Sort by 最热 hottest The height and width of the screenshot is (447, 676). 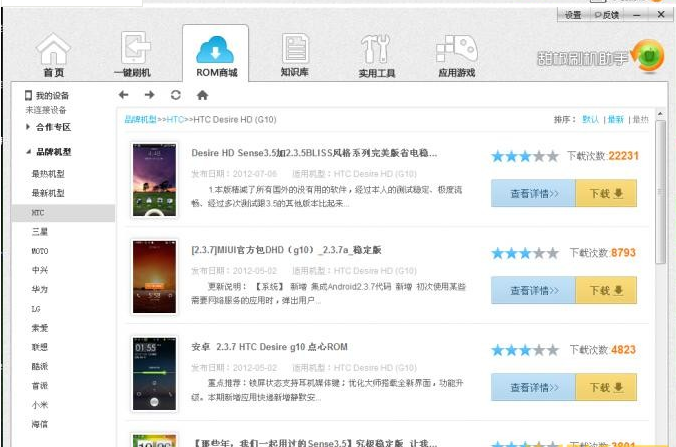point(641,119)
